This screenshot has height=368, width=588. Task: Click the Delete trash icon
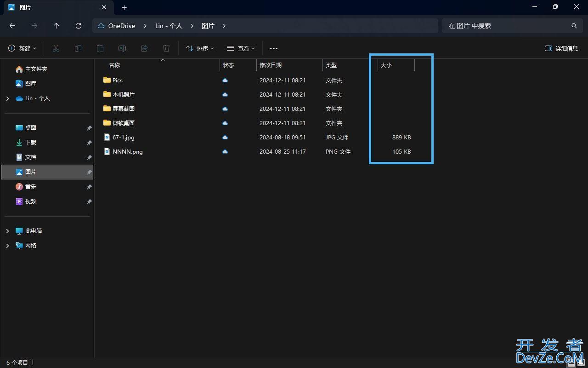pyautogui.click(x=166, y=48)
